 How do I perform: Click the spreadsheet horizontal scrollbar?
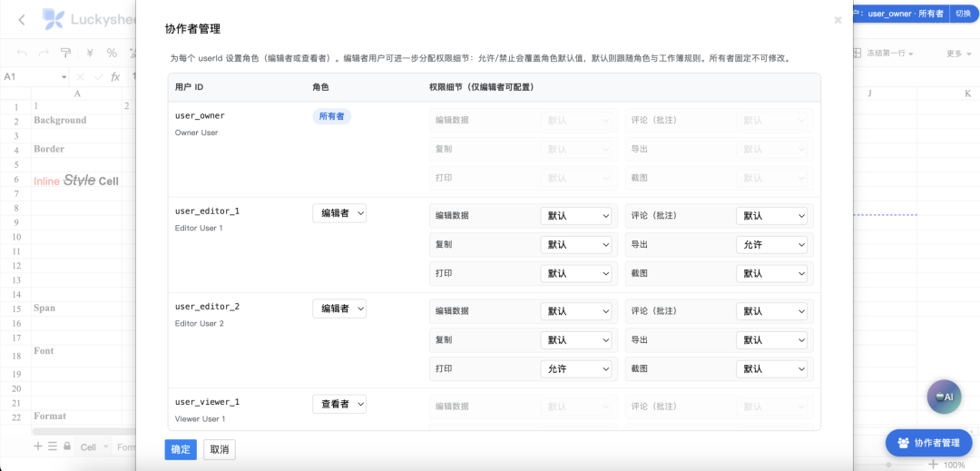point(84,431)
